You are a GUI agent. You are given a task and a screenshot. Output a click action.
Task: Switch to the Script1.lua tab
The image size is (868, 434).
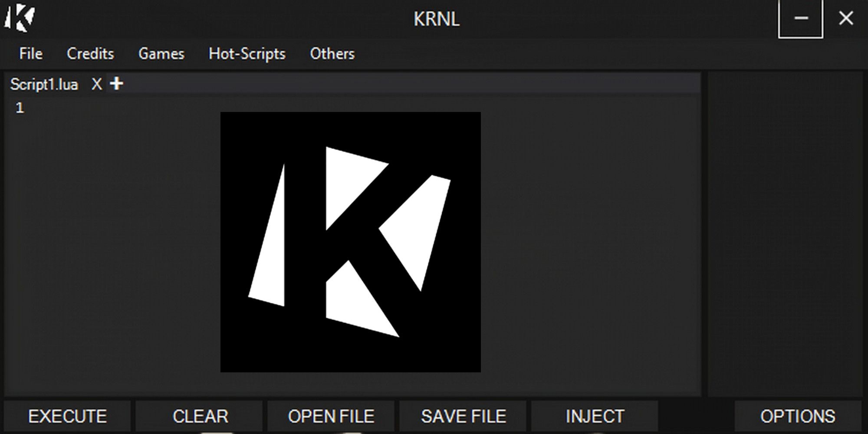point(44,84)
